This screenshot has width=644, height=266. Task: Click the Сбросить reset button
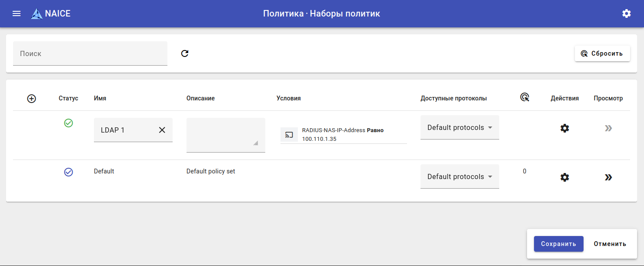click(602, 53)
